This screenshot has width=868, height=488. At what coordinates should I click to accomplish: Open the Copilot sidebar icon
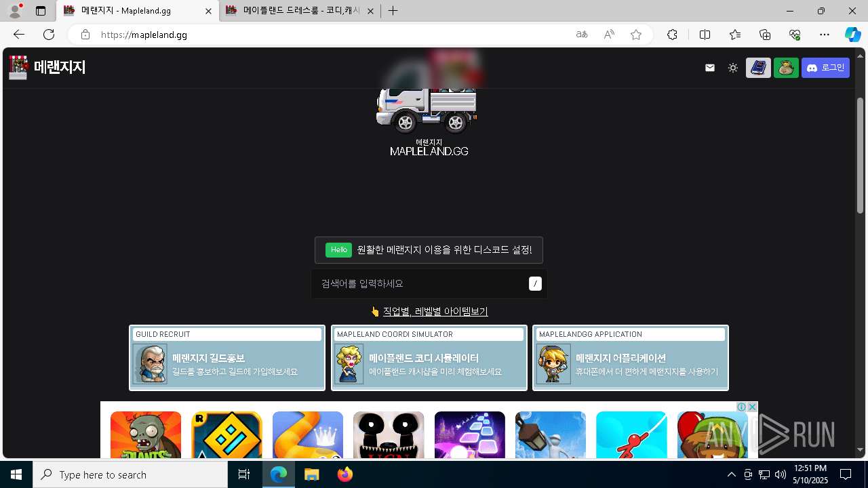click(852, 35)
